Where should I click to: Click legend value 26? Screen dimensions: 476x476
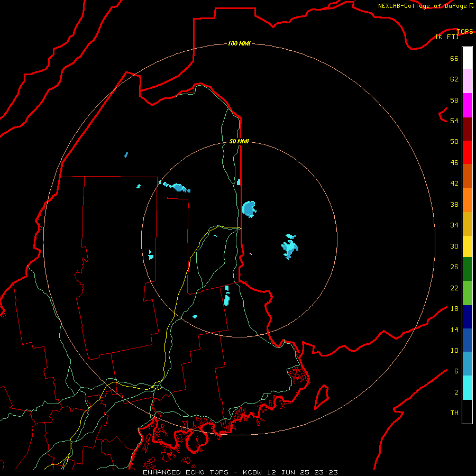click(x=454, y=267)
